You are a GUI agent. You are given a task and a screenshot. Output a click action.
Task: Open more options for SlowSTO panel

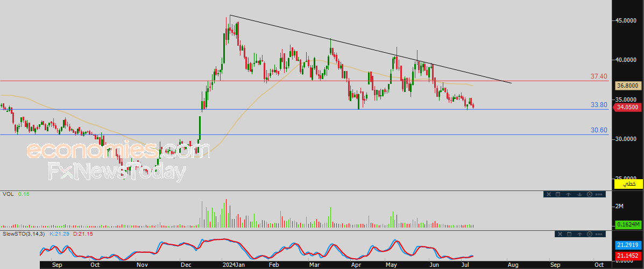pos(599,234)
